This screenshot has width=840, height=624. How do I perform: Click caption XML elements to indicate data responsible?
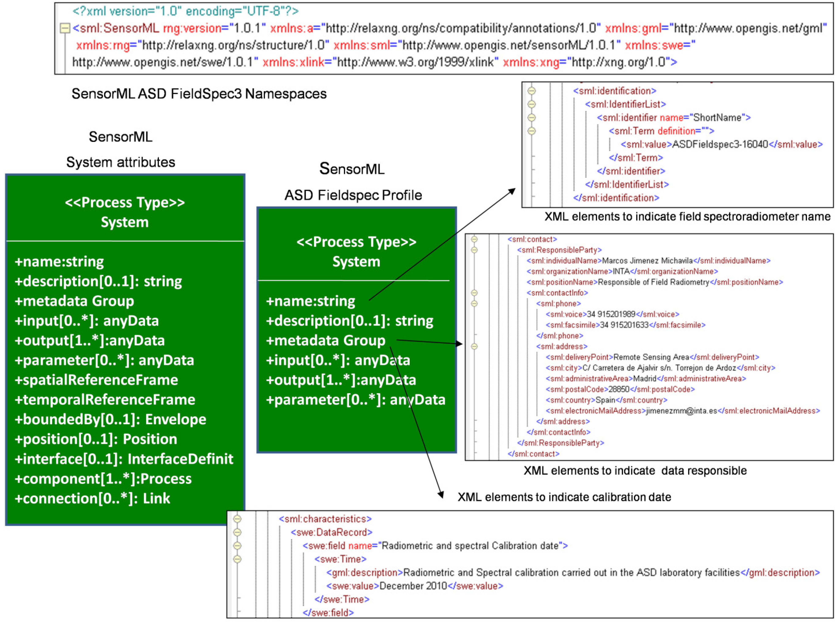tap(635, 471)
